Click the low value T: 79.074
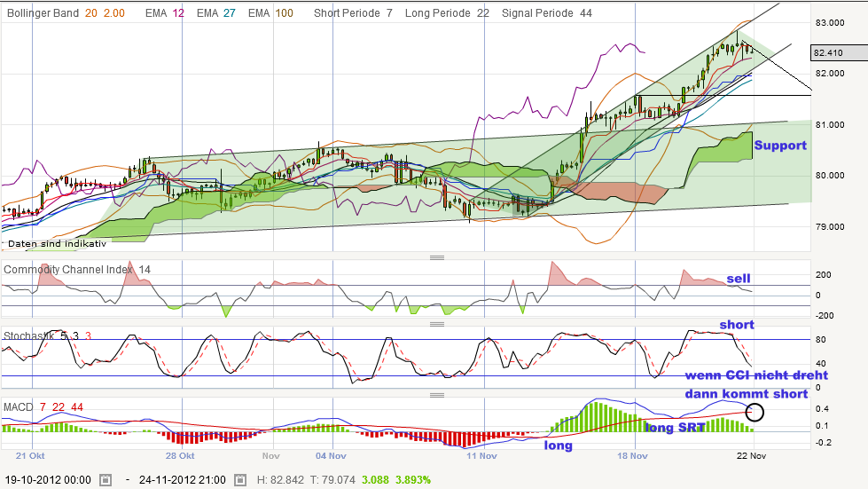 pyautogui.click(x=332, y=480)
